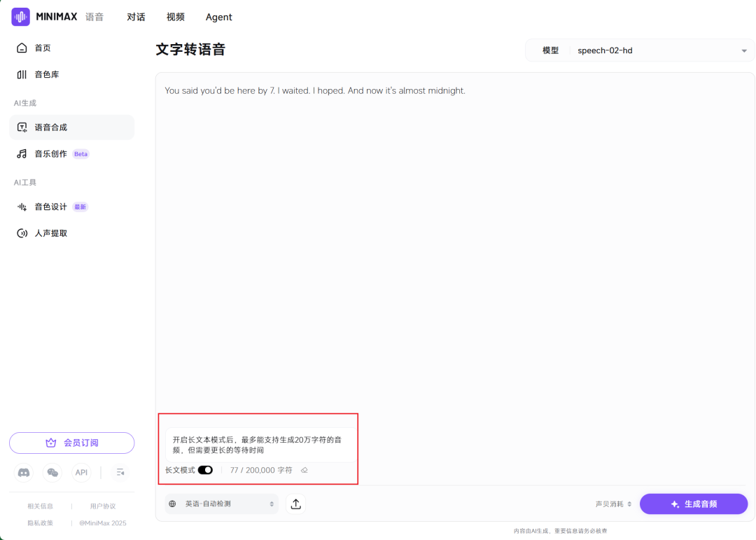Open the 英语-自动检测 language dropdown
Viewport: 756px width, 540px height.
[220, 504]
